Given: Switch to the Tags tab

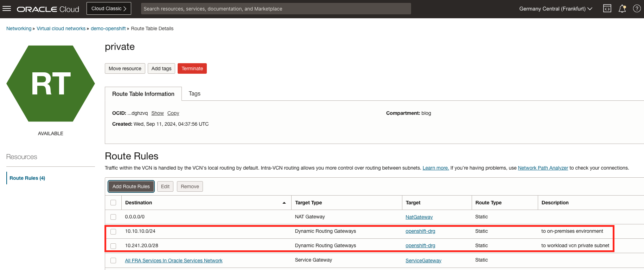Looking at the screenshot, I should pos(195,93).
